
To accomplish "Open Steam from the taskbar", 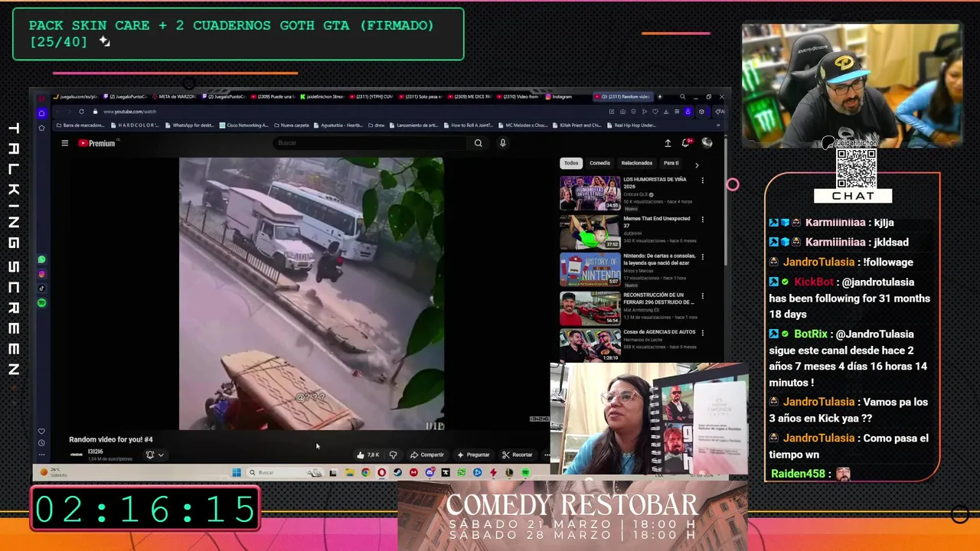I will click(x=397, y=473).
